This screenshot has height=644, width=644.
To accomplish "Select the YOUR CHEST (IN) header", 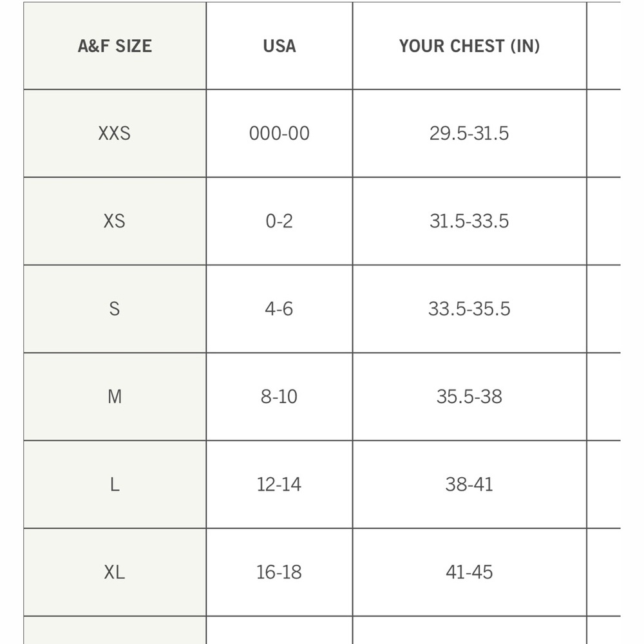I will (469, 46).
